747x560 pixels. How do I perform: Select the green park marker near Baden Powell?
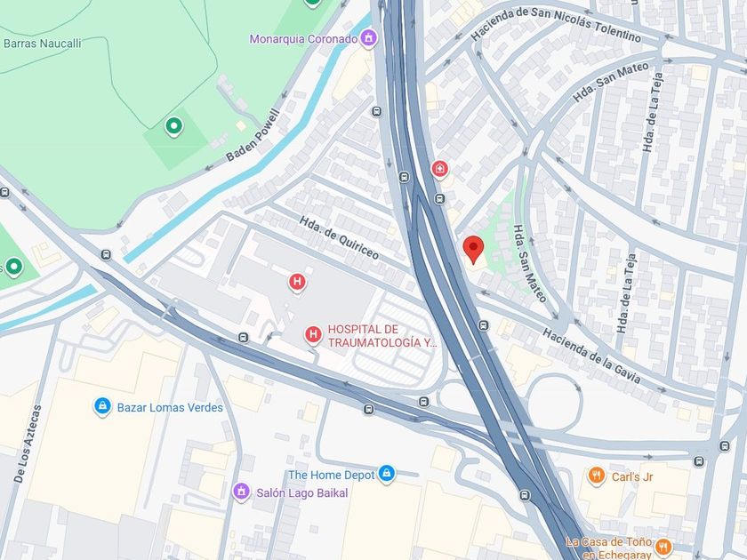pyautogui.click(x=174, y=126)
